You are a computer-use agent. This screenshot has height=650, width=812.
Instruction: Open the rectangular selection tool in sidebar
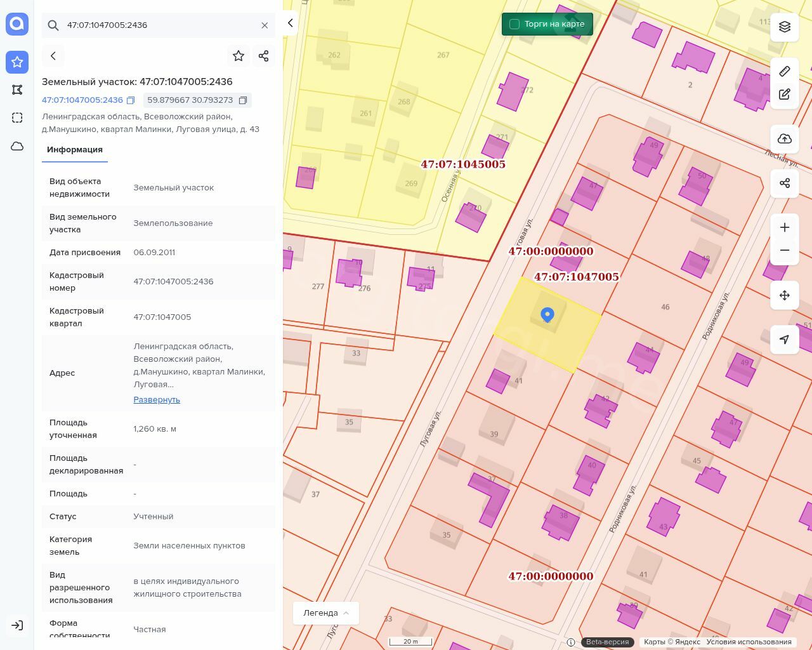[17, 118]
